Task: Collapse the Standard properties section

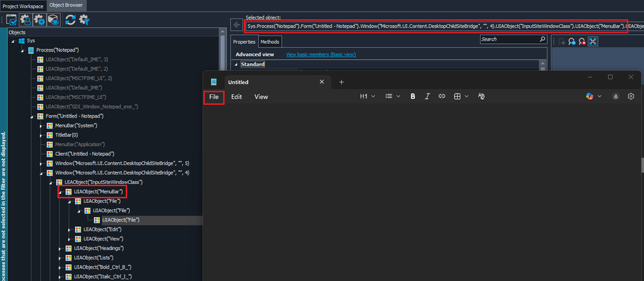Action: (x=237, y=65)
